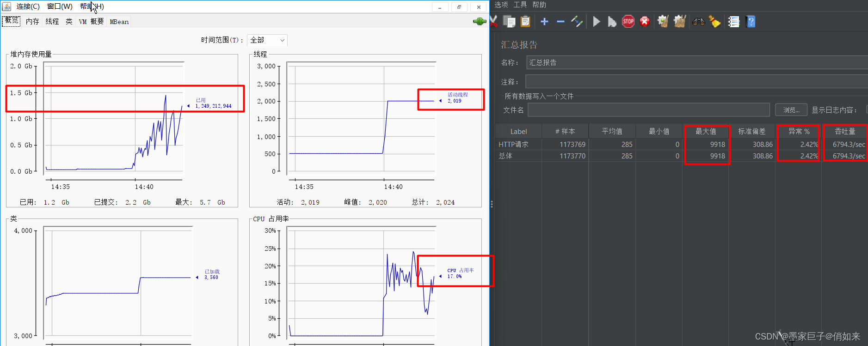Image resolution: width=868 pixels, height=346 pixels.
Task: Click sample count 1173769 cell
Action: (565, 145)
